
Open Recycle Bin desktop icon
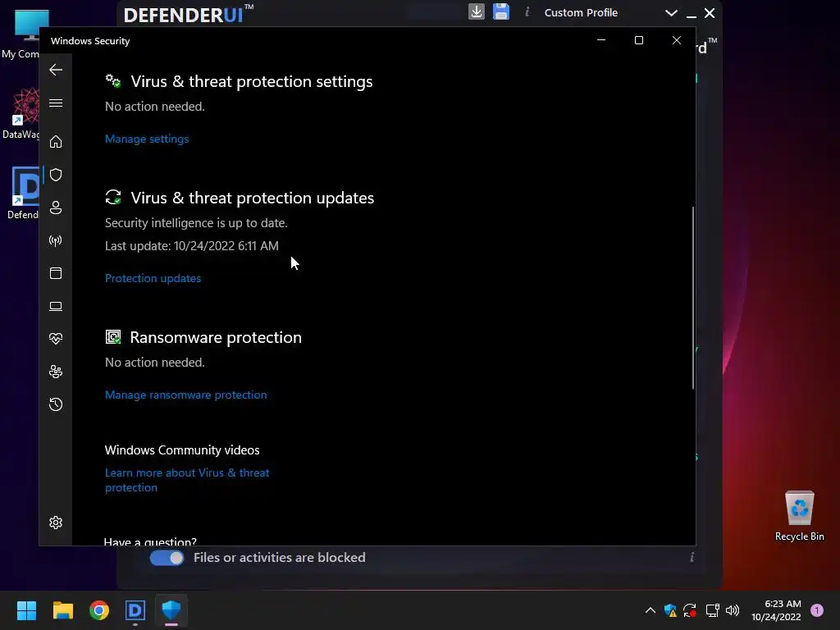click(x=799, y=515)
